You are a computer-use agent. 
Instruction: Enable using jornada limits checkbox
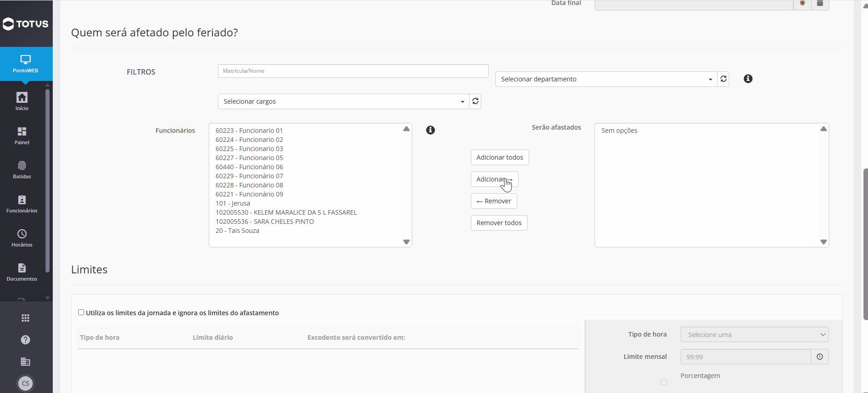pyautogui.click(x=81, y=312)
